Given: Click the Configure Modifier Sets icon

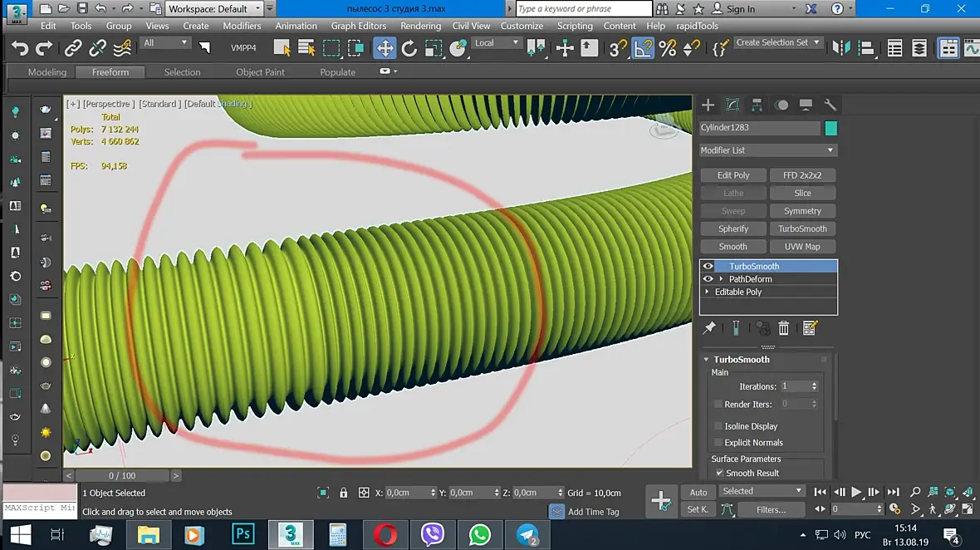Looking at the screenshot, I should (811, 328).
